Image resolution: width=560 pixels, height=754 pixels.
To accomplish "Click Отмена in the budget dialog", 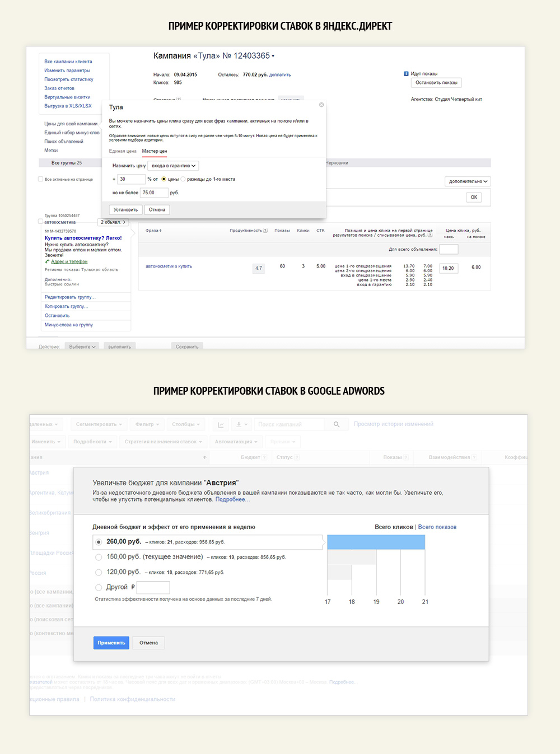I will point(148,643).
